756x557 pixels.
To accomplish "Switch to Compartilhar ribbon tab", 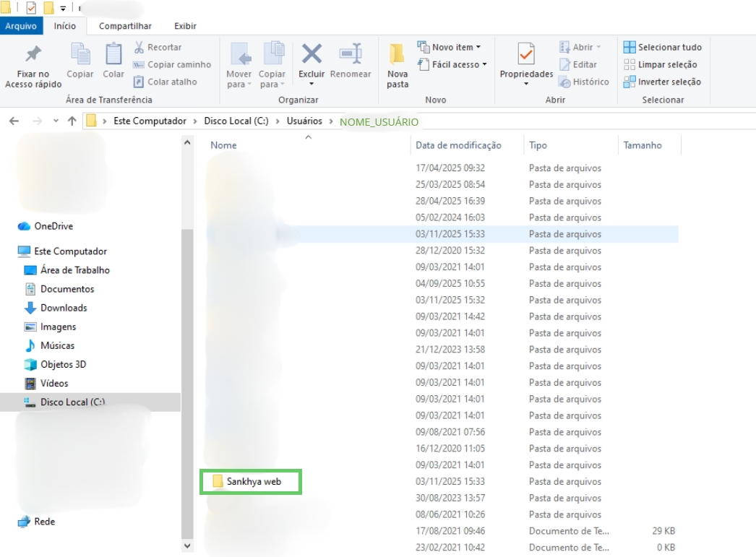I will pyautogui.click(x=125, y=26).
